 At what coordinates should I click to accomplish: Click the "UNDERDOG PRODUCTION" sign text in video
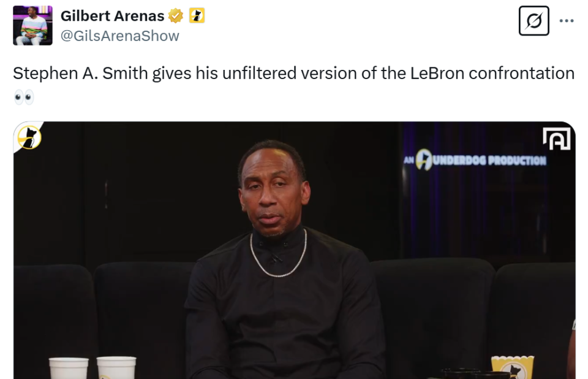489,161
